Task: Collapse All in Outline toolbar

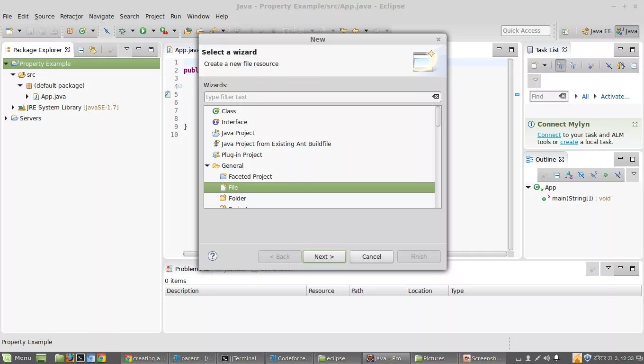Action: pyautogui.click(x=557, y=175)
